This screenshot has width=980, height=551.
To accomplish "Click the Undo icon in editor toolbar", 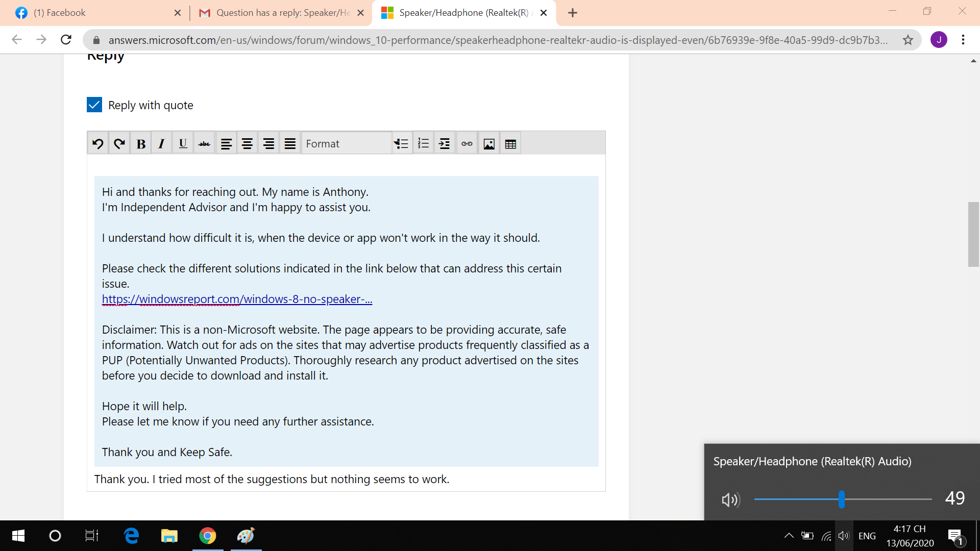I will (x=98, y=144).
